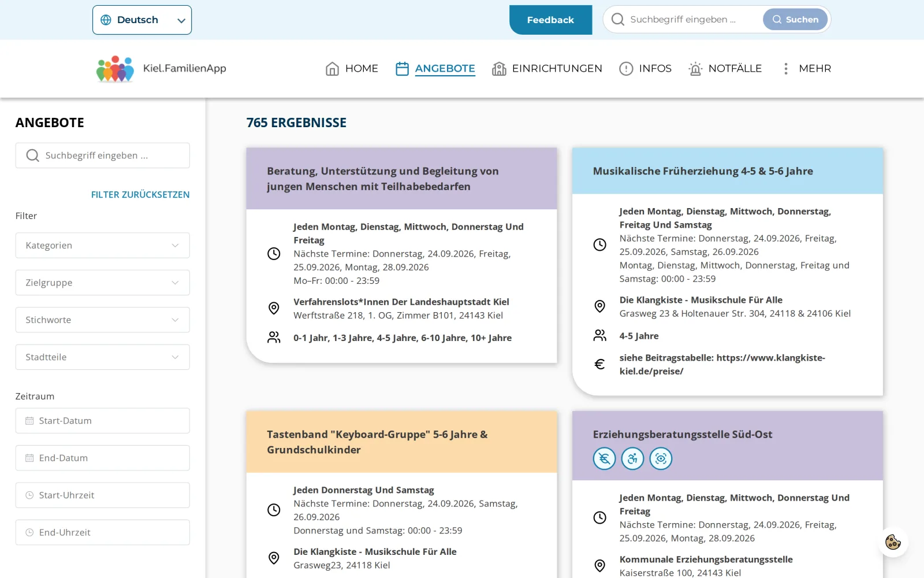
Task: Click location pin icon beside Verfahrenslots*Innen
Action: pyautogui.click(x=274, y=308)
